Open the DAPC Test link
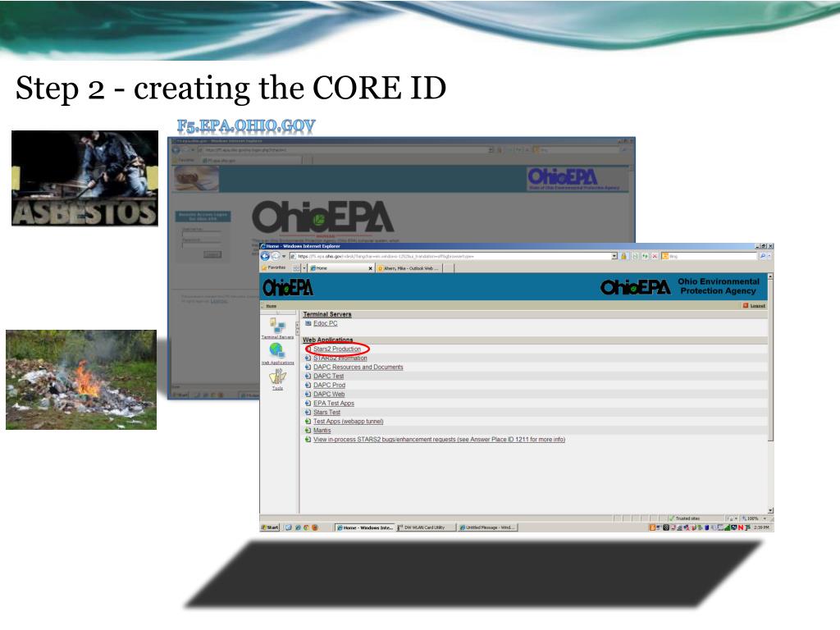 [x=328, y=376]
